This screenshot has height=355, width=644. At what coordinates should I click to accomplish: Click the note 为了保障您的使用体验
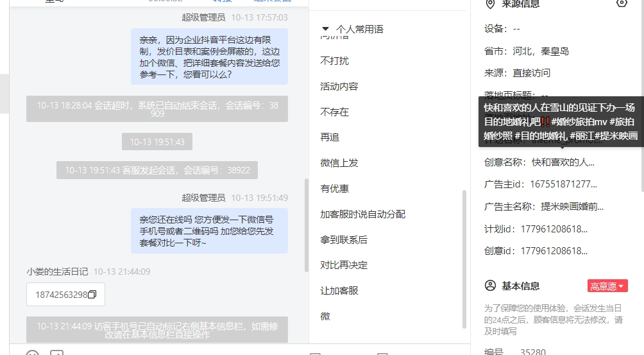[553, 320]
